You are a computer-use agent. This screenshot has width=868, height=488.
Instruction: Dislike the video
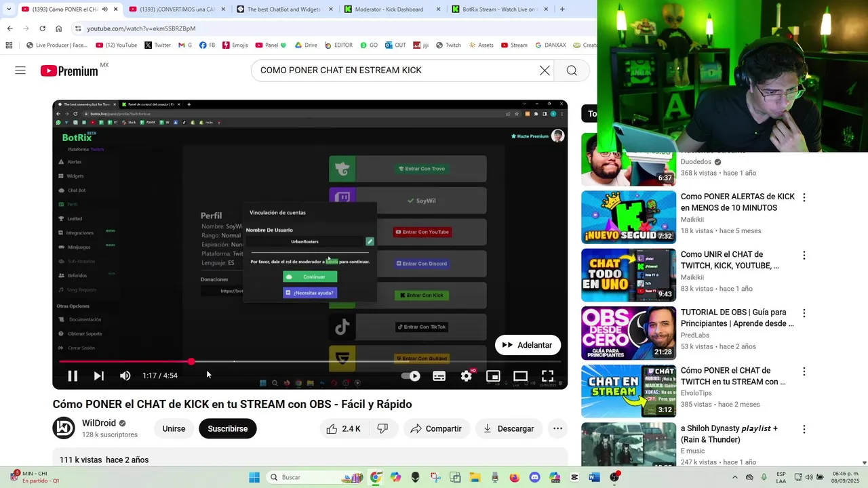pyautogui.click(x=382, y=428)
